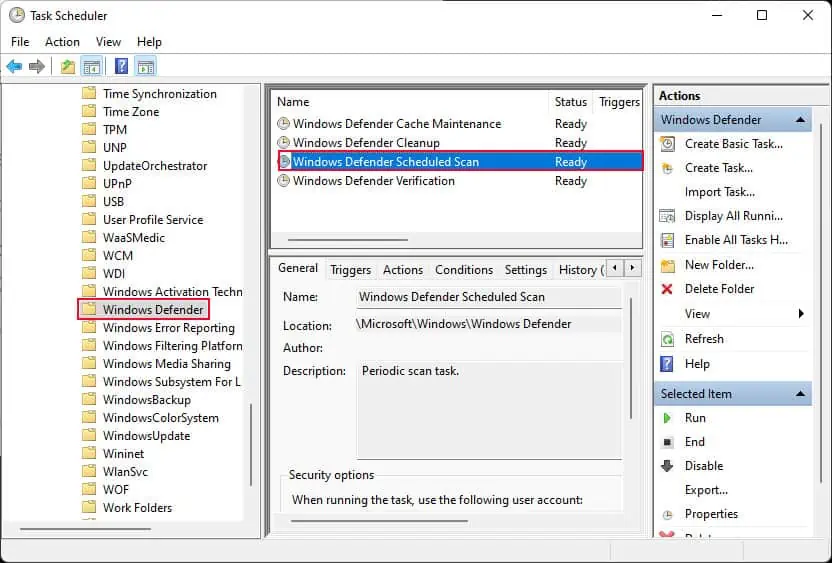
Task: Open the Help menu
Action: [x=149, y=42]
